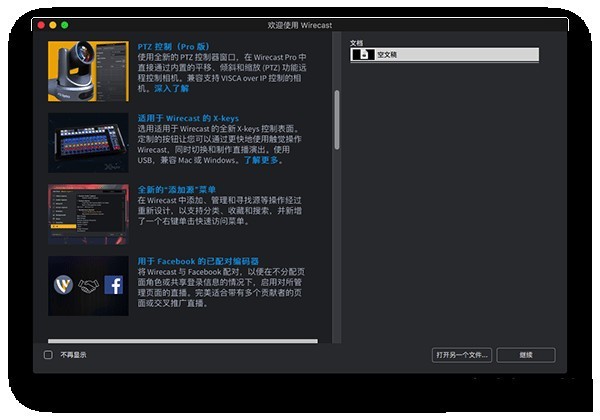This screenshot has height=420, width=600.
Task: Click the handshake icon in pairing thumbnail
Action: [88, 286]
